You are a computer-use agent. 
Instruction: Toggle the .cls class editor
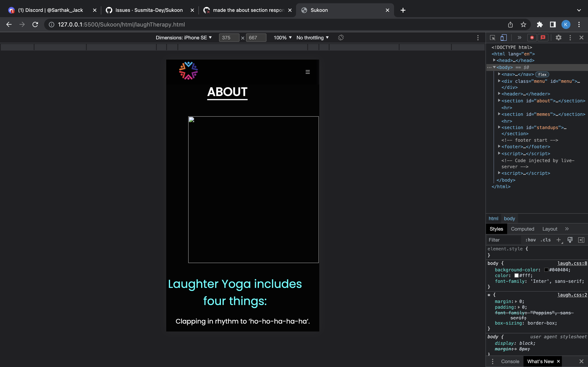pyautogui.click(x=546, y=240)
